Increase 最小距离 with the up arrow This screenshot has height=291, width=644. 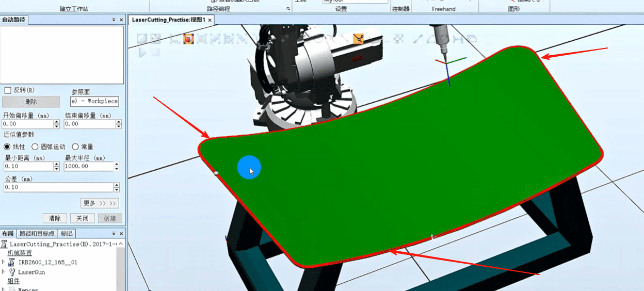tap(57, 164)
